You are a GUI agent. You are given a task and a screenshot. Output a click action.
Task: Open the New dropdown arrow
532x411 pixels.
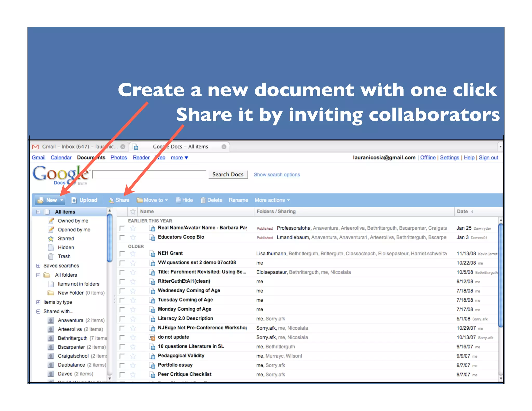(x=62, y=200)
